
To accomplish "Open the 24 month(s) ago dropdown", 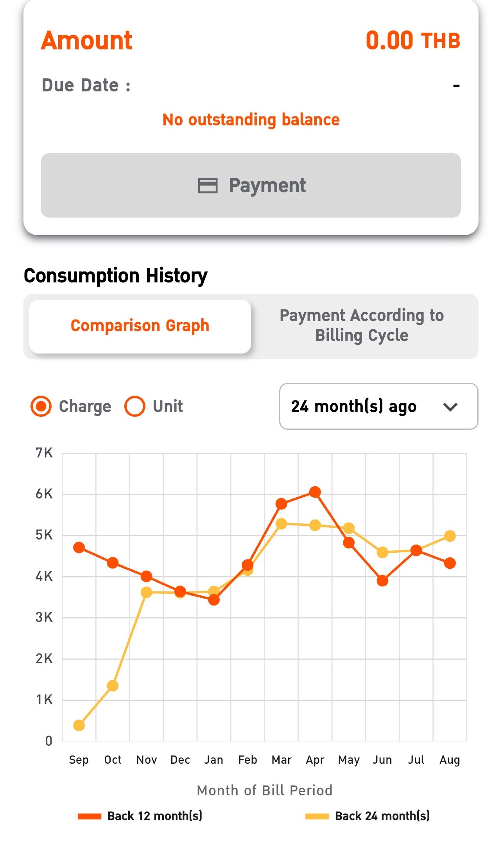I will (x=378, y=406).
